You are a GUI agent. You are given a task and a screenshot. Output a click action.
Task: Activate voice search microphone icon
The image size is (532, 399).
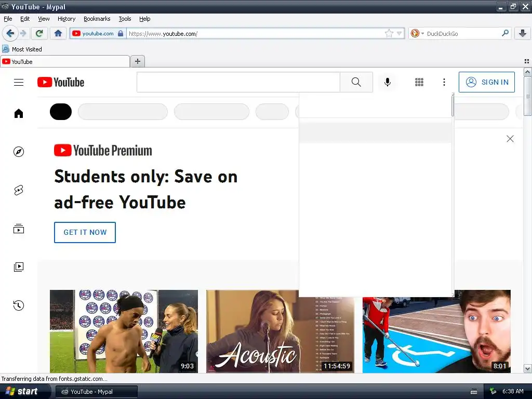[388, 82]
